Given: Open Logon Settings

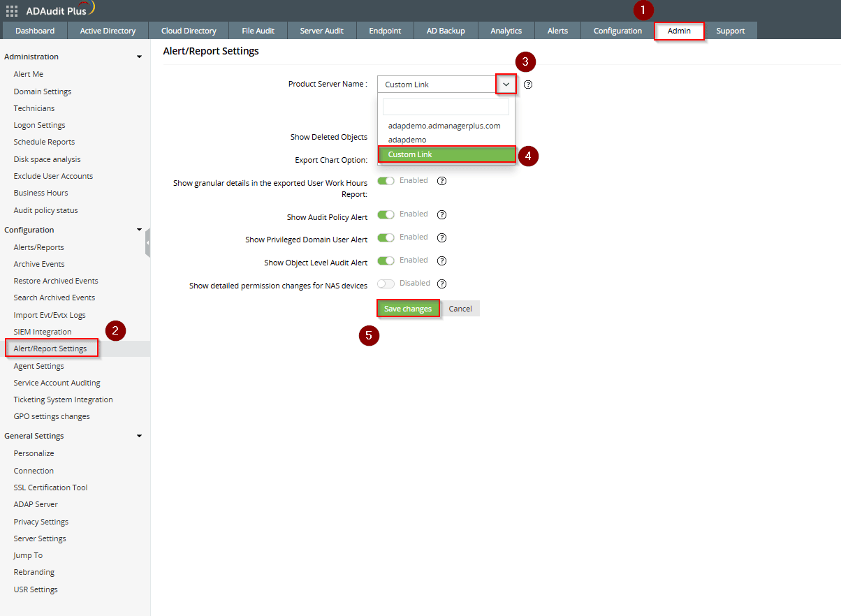Looking at the screenshot, I should [x=40, y=125].
